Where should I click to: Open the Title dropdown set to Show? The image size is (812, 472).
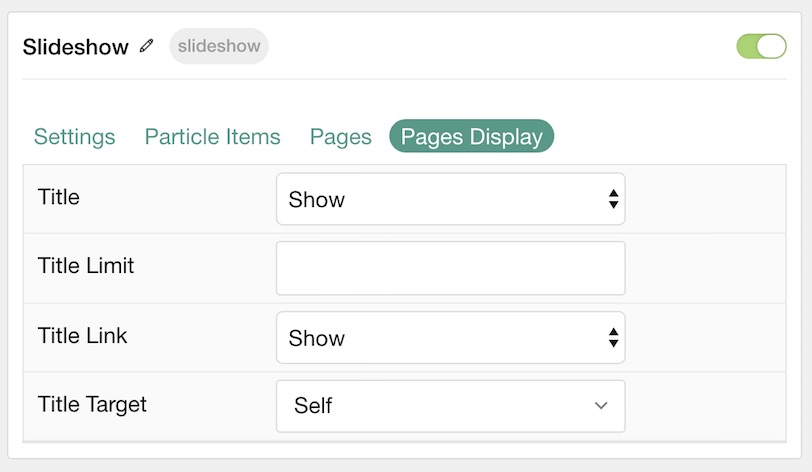pos(451,199)
